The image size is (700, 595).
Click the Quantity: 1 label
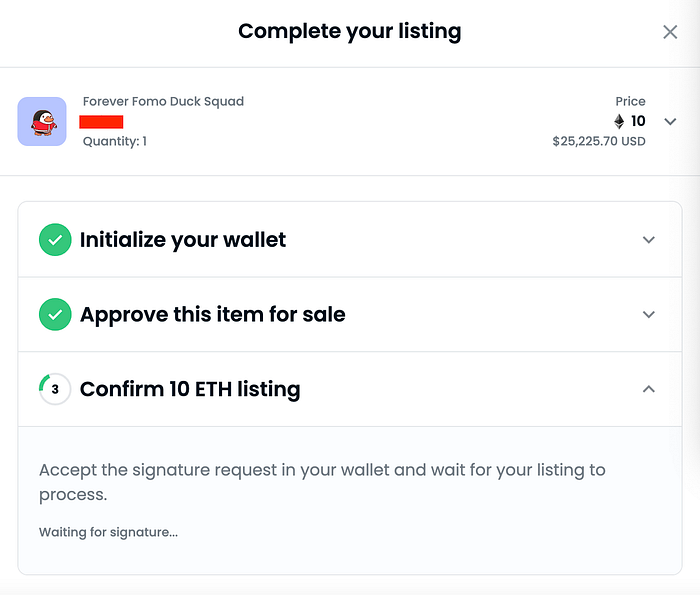(115, 141)
